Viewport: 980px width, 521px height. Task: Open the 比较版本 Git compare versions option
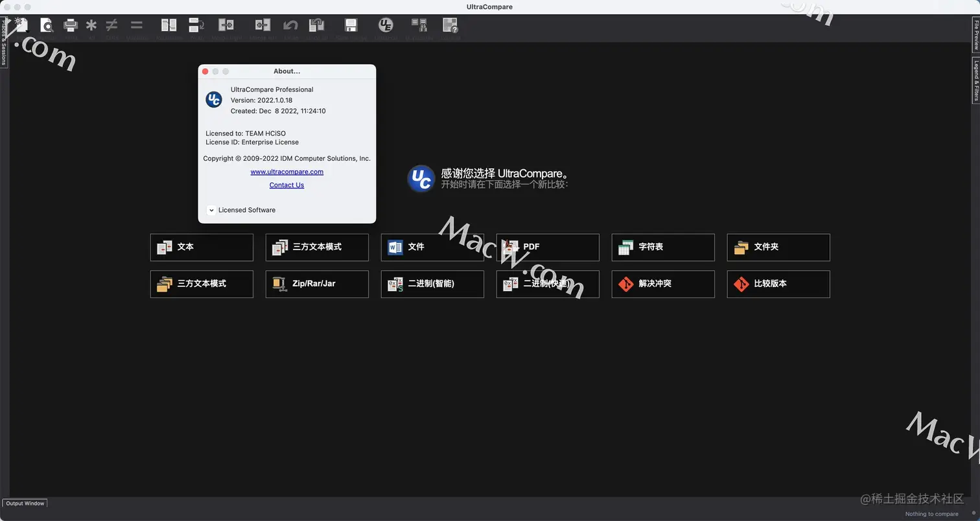click(778, 284)
